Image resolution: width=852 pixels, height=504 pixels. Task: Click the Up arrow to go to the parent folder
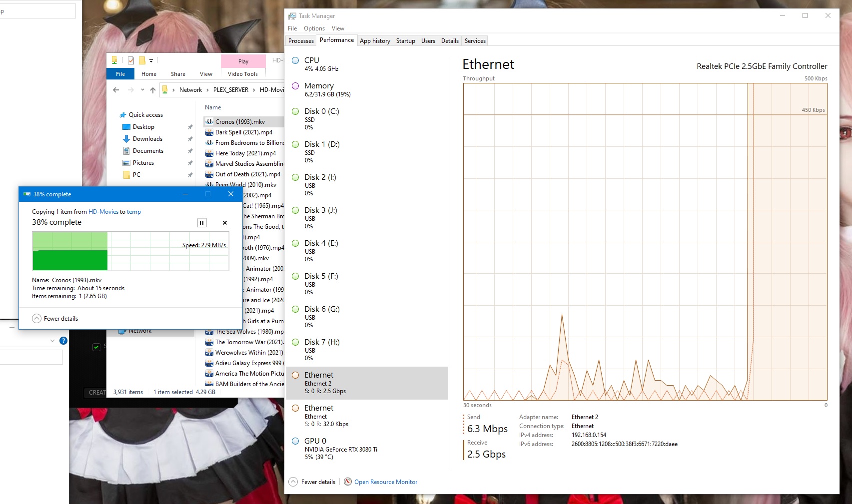click(153, 89)
